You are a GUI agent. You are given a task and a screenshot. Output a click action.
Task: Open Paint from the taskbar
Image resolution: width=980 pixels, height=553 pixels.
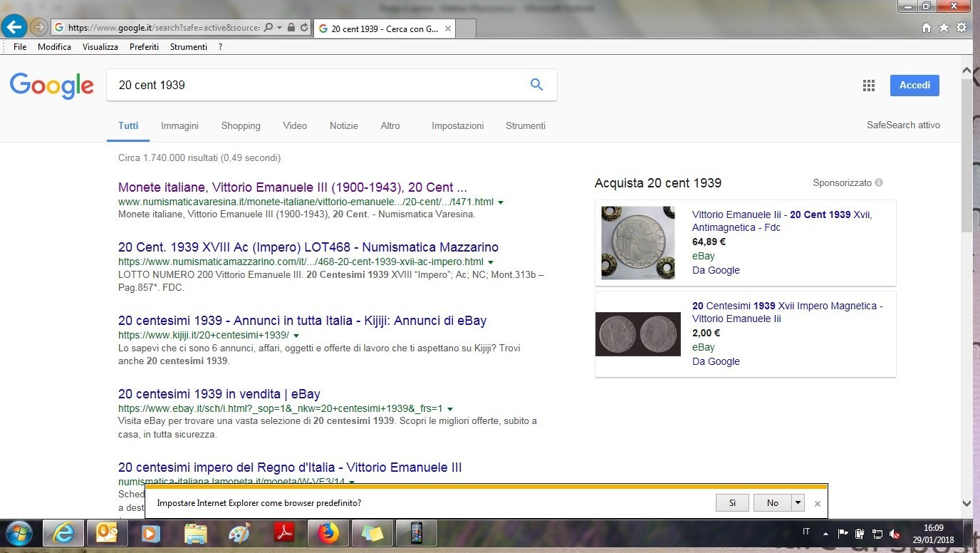239,533
